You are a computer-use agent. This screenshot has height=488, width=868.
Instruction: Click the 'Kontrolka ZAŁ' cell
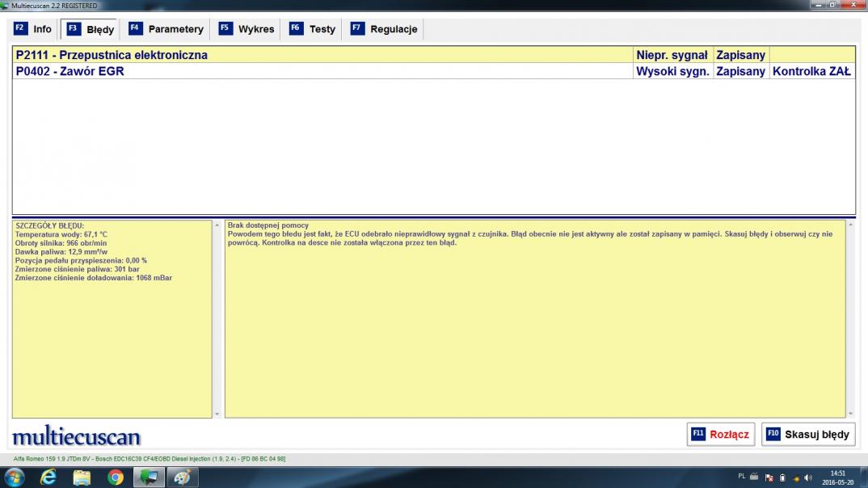coord(812,71)
